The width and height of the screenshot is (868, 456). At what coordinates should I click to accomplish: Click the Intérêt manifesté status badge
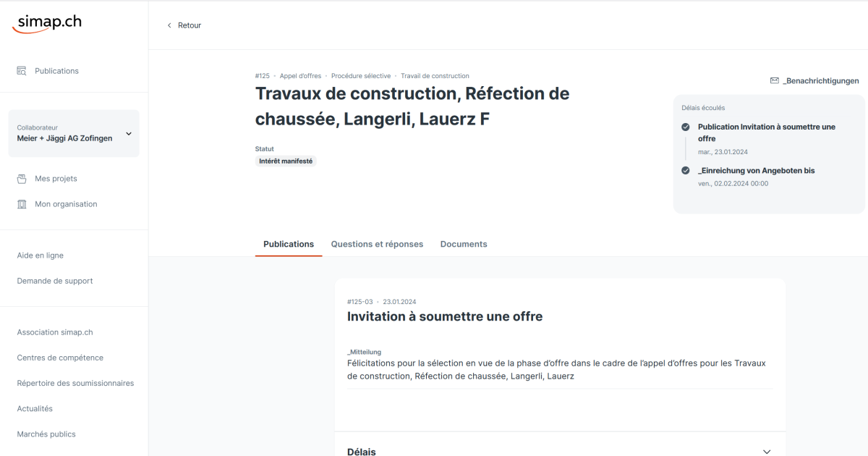tap(285, 161)
